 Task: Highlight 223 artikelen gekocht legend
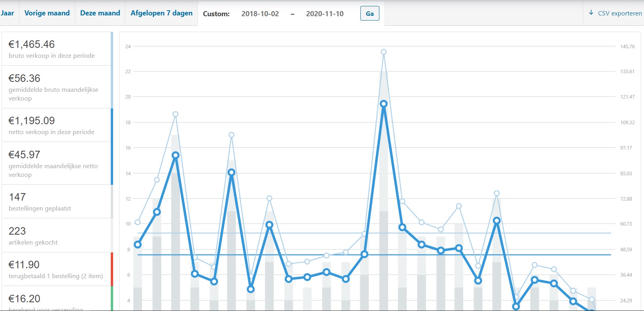(57, 235)
